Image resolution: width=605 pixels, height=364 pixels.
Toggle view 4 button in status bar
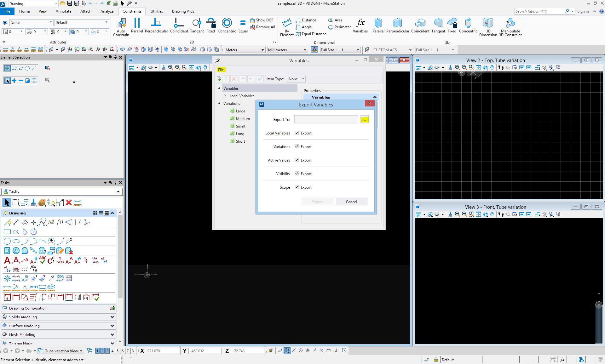(x=112, y=351)
